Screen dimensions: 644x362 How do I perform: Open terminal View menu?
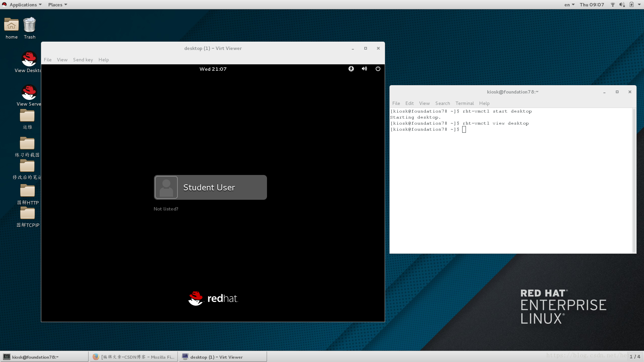click(424, 103)
